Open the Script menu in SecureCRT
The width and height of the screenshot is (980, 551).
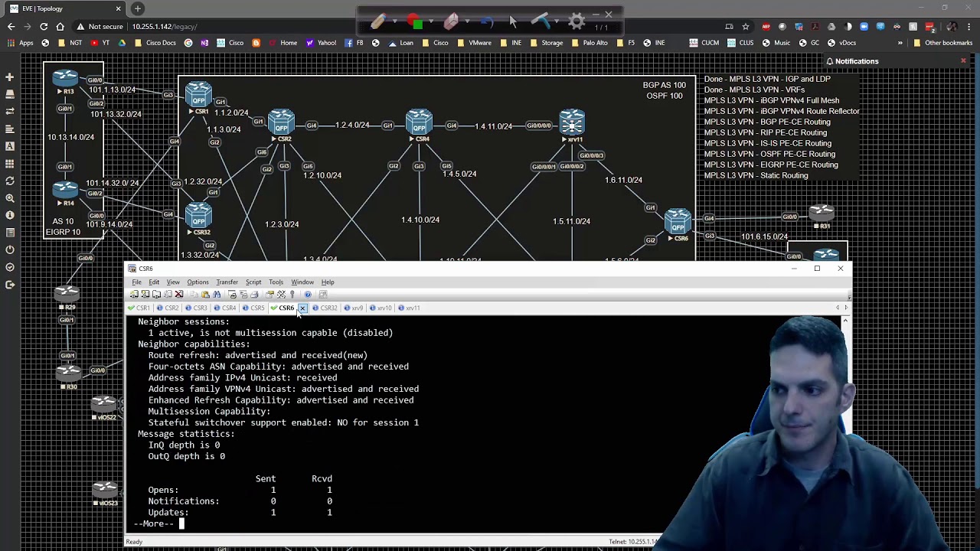click(253, 282)
